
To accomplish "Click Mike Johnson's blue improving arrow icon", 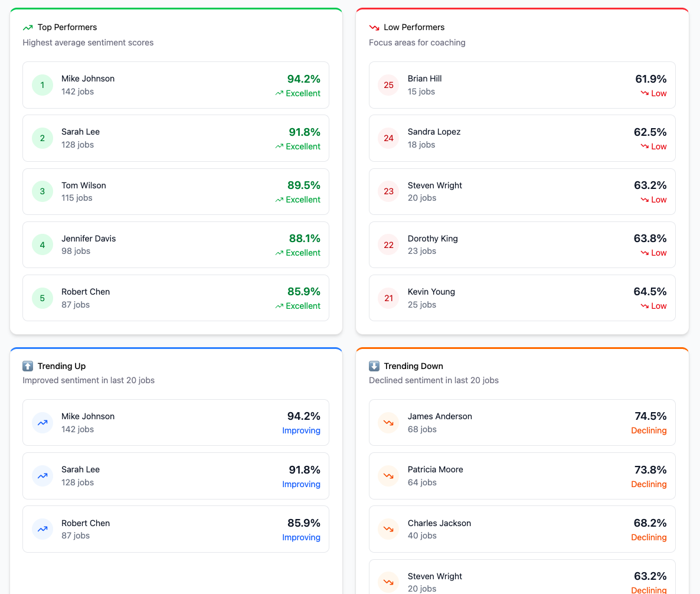I will coord(42,422).
